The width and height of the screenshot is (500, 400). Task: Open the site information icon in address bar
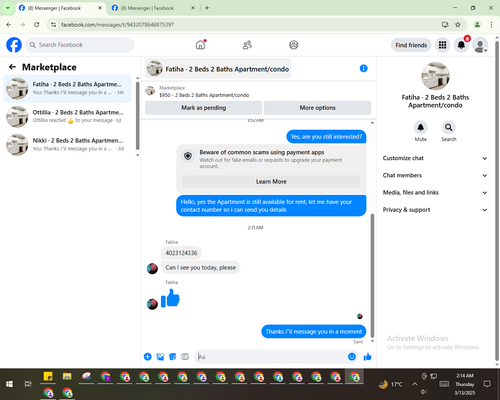[53, 25]
